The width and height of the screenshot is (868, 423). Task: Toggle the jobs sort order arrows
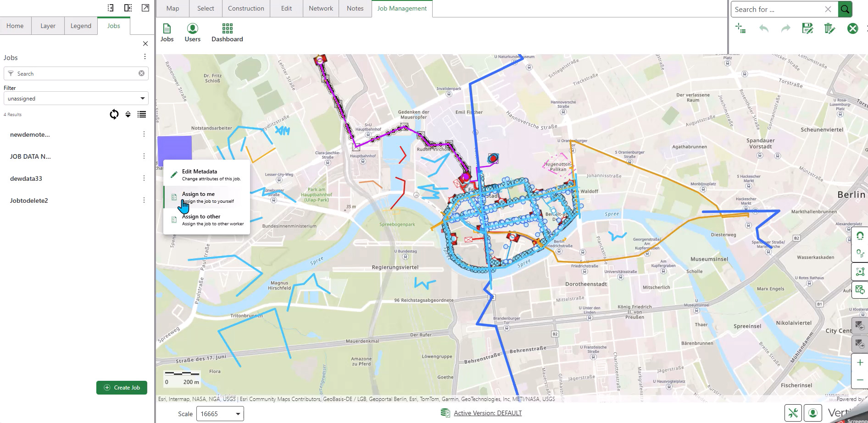click(x=128, y=114)
